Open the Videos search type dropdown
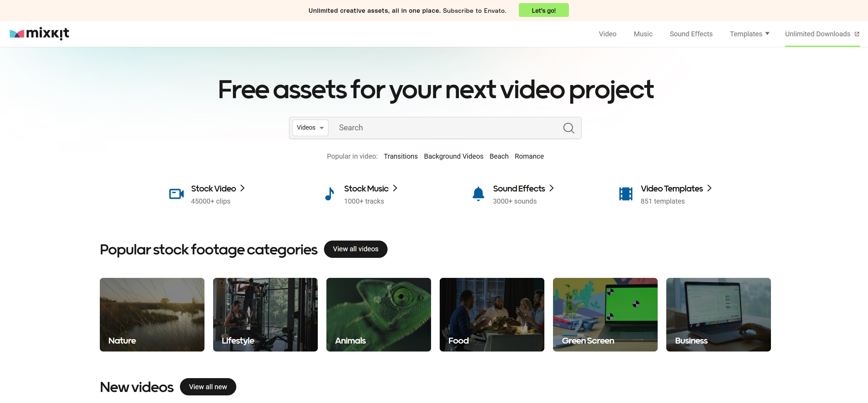The image size is (868, 403). point(310,128)
